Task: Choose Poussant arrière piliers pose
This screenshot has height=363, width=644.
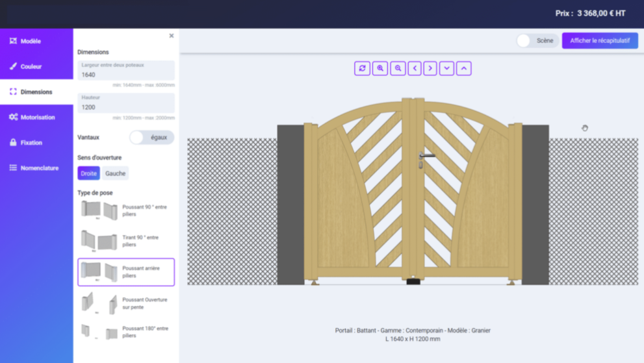Action: click(126, 272)
